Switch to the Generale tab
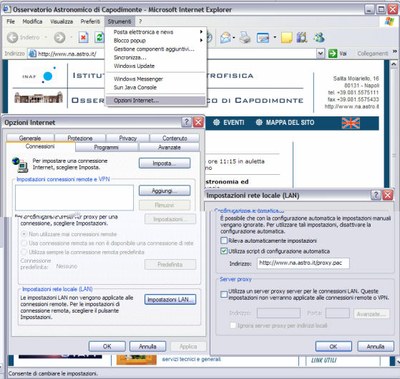This screenshot has width=400, height=379. tap(30, 138)
